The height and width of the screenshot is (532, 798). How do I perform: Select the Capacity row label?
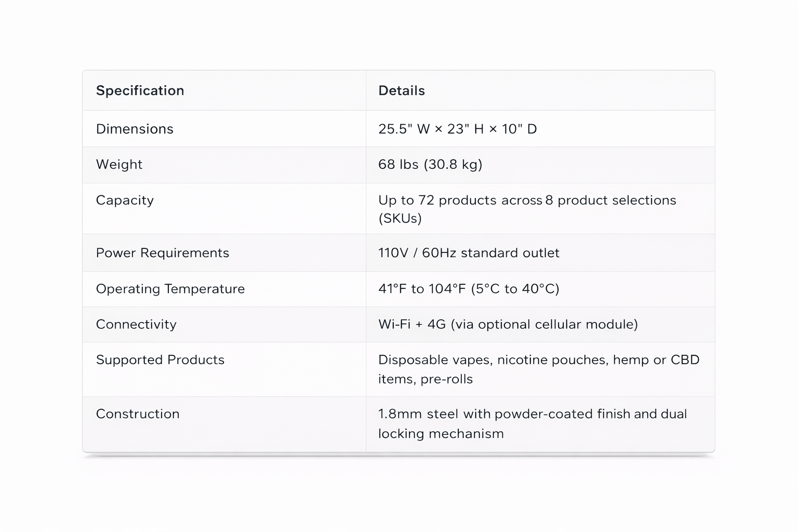pyautogui.click(x=125, y=200)
